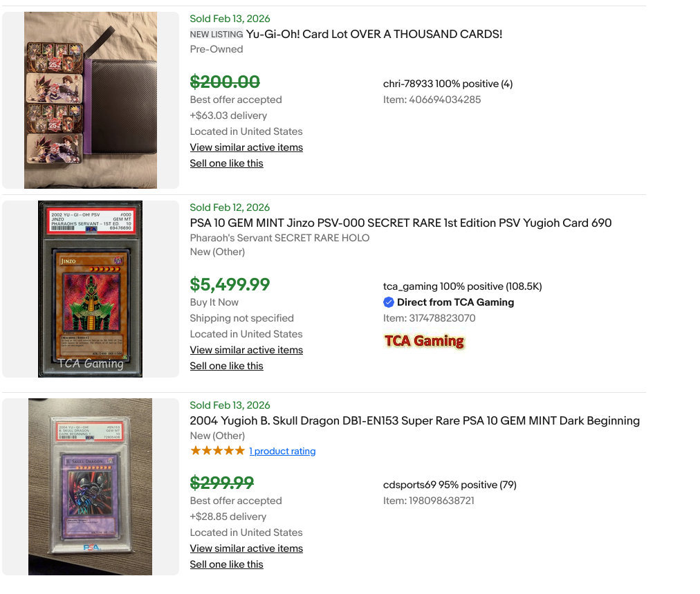Click View similar active items under the card lot

(246, 147)
